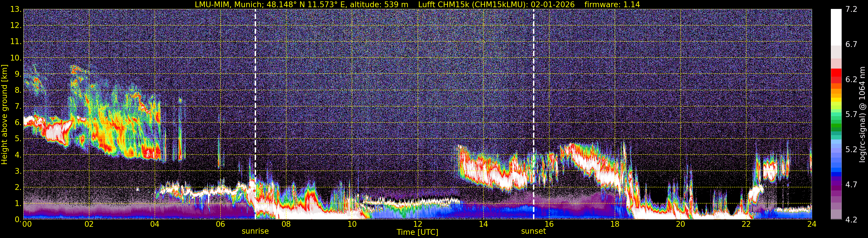Click the "24" time axis tick label
This screenshot has width=868, height=238.
tap(812, 224)
